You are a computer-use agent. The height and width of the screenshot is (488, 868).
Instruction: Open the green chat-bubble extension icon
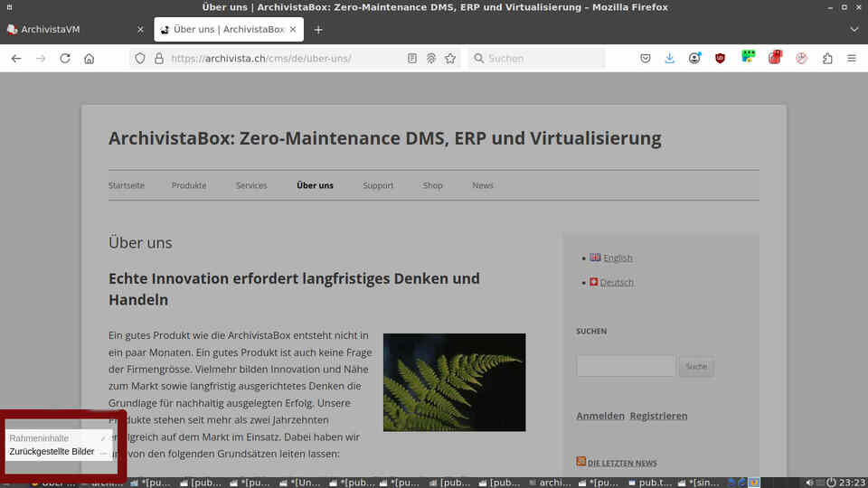[748, 56]
